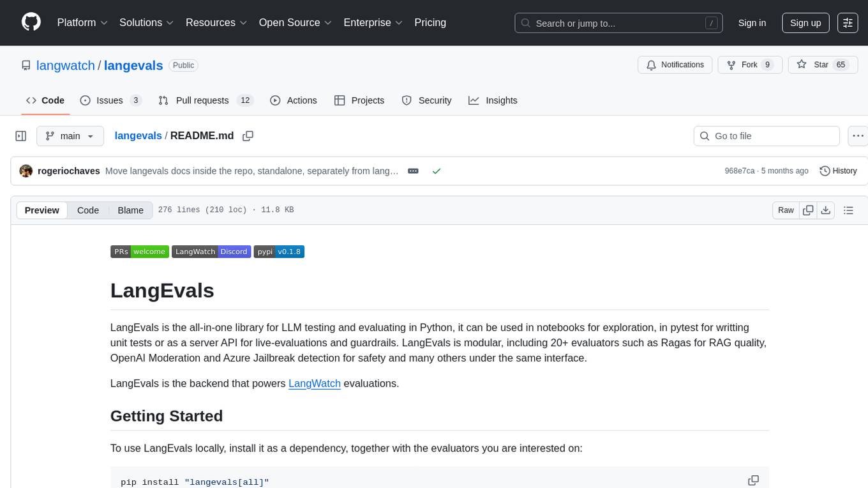Open the Raw file view
Viewport: 868px width, 488px height.
click(786, 210)
